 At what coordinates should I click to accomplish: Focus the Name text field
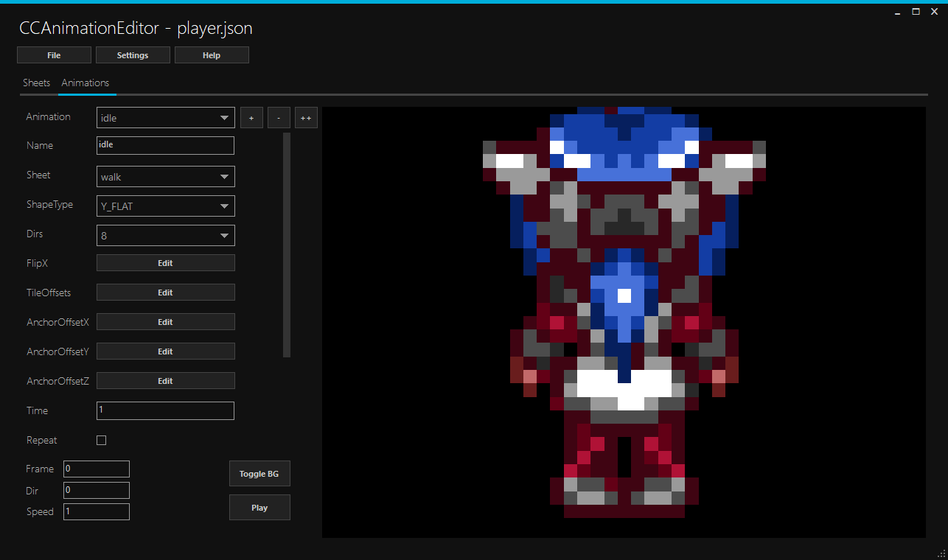[165, 145]
